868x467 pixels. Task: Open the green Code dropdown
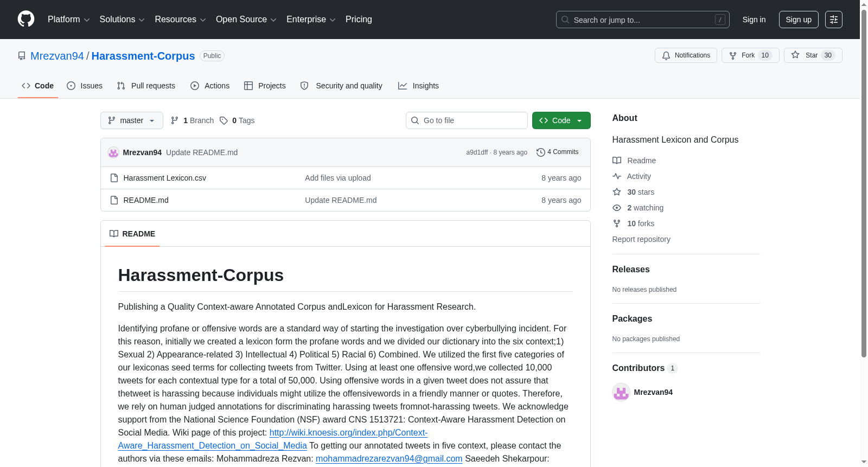point(561,120)
